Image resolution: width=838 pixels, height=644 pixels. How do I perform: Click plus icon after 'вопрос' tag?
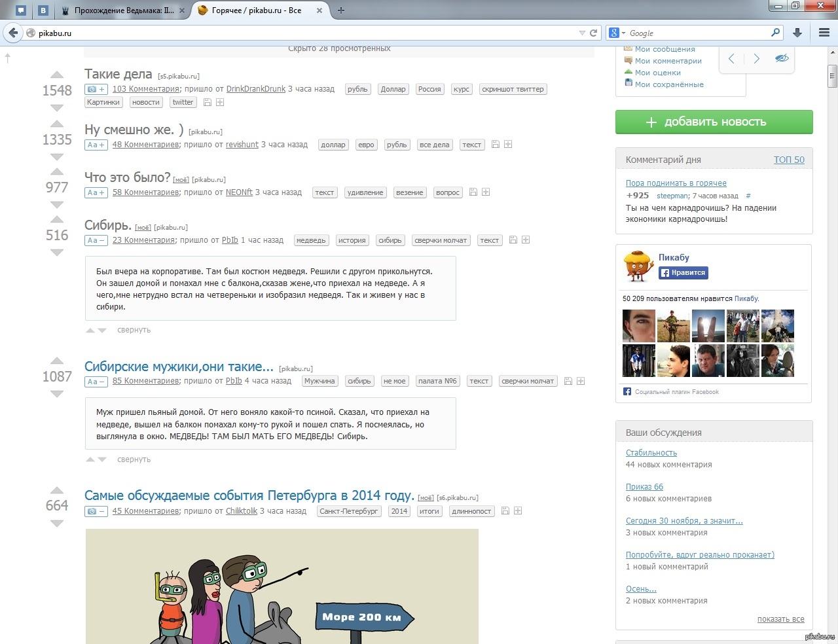pyautogui.click(x=486, y=192)
